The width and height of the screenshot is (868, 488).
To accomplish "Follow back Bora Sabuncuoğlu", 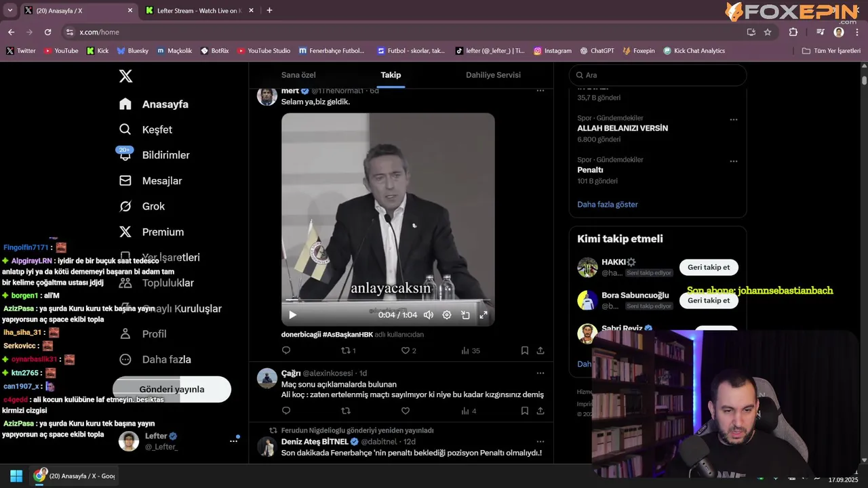I will click(x=709, y=300).
